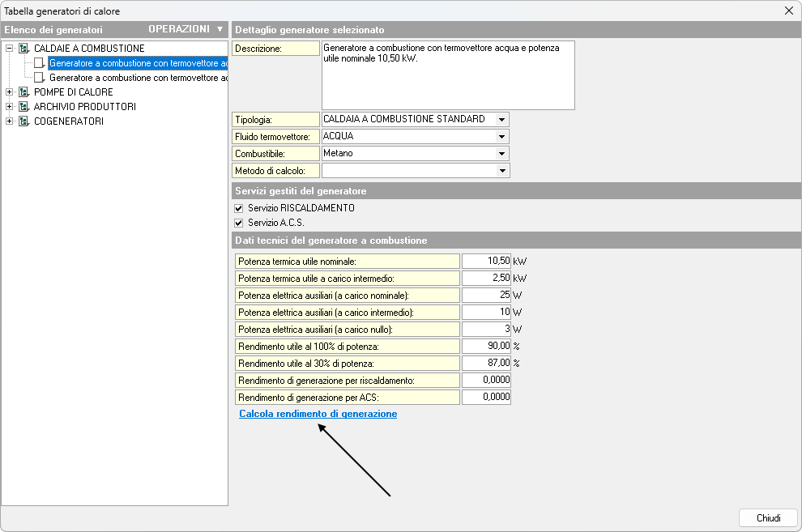Click the CALDAIE A COMBUSTIONE category icon

23,49
